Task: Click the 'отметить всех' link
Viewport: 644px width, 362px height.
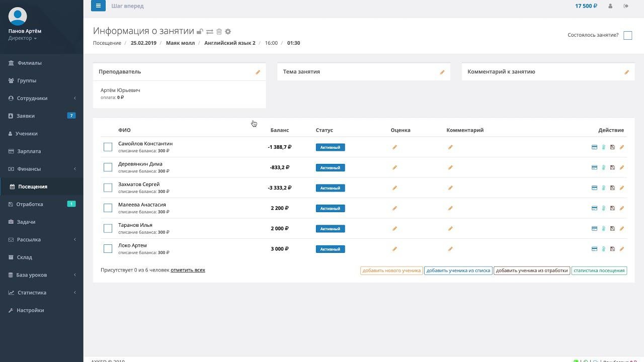Action: coord(188,270)
